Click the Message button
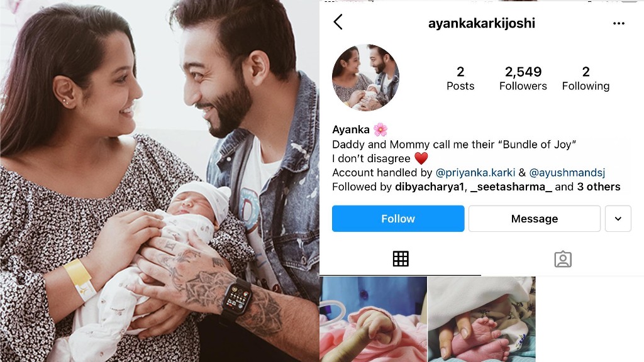This screenshot has height=362, width=644. click(535, 219)
